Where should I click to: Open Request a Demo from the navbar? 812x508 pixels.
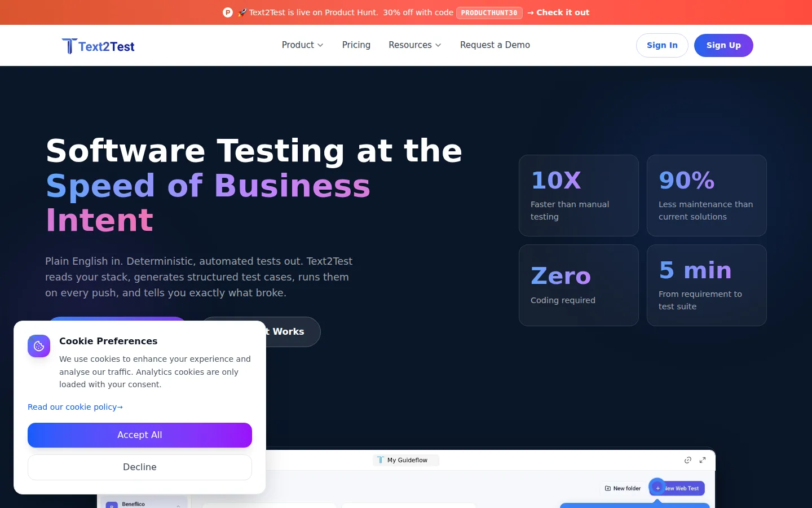(495, 45)
